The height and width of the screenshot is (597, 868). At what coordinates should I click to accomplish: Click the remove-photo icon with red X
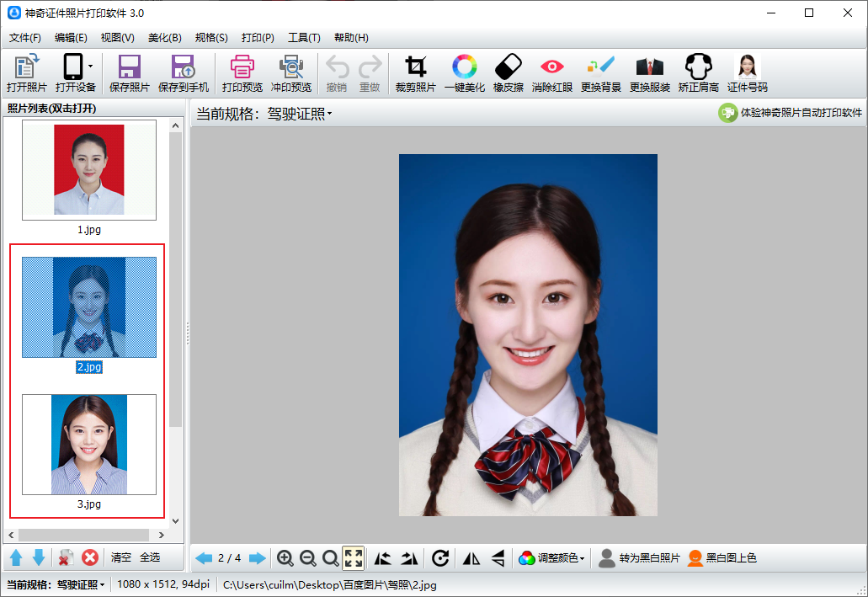(66, 557)
